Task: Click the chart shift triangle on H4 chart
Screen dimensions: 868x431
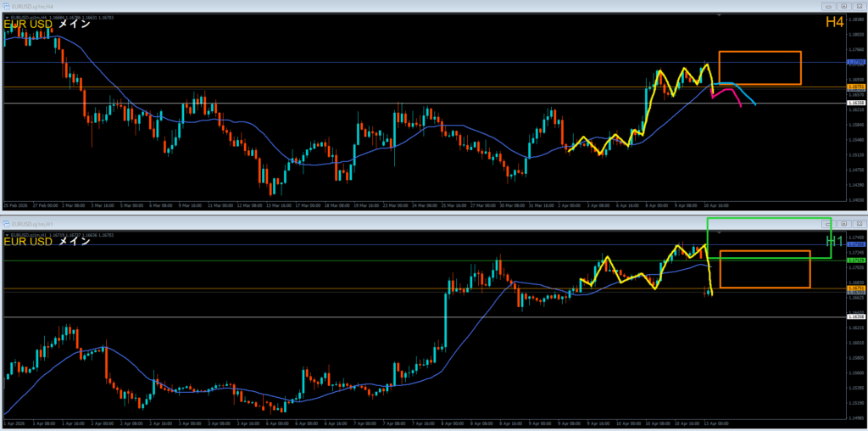Action: pyautogui.click(x=719, y=15)
